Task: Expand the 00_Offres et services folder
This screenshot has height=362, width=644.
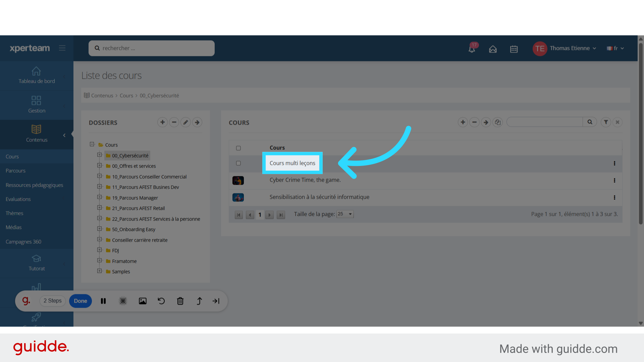Action: pyautogui.click(x=99, y=166)
